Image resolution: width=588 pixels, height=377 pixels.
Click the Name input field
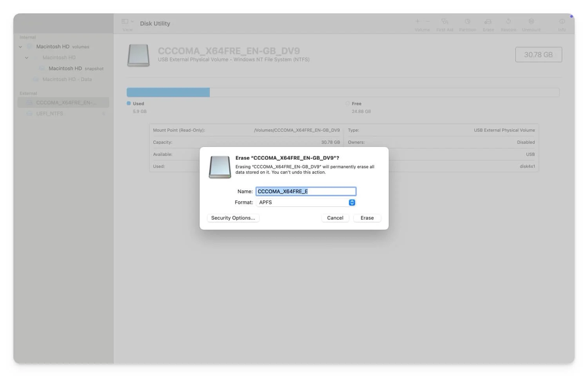(306, 191)
